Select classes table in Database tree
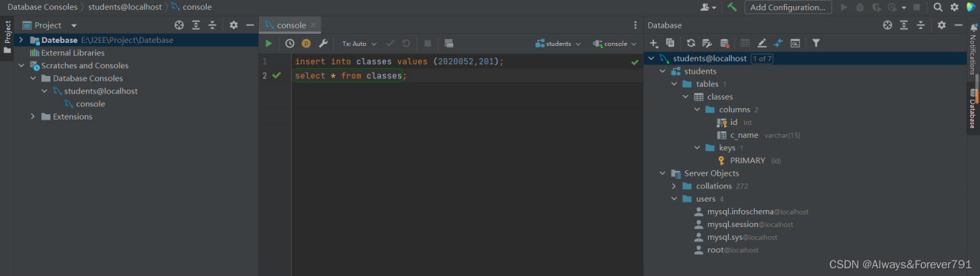This screenshot has width=980, height=276. click(x=714, y=97)
